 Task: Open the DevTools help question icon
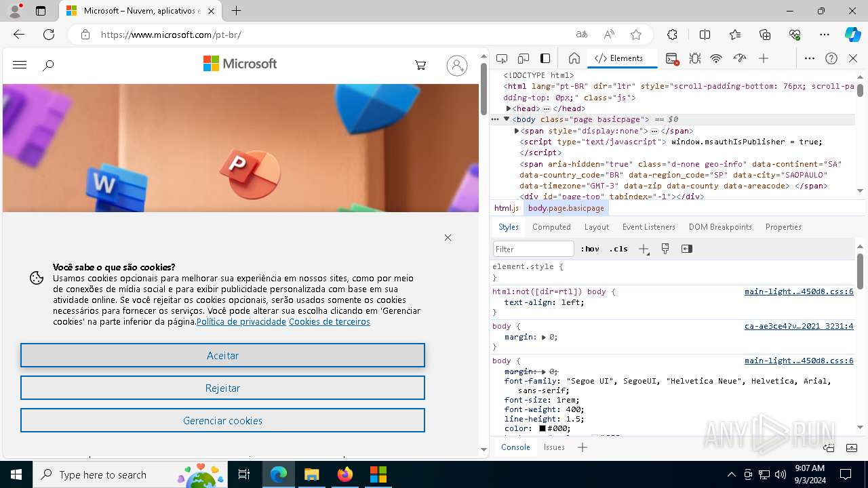(x=831, y=58)
